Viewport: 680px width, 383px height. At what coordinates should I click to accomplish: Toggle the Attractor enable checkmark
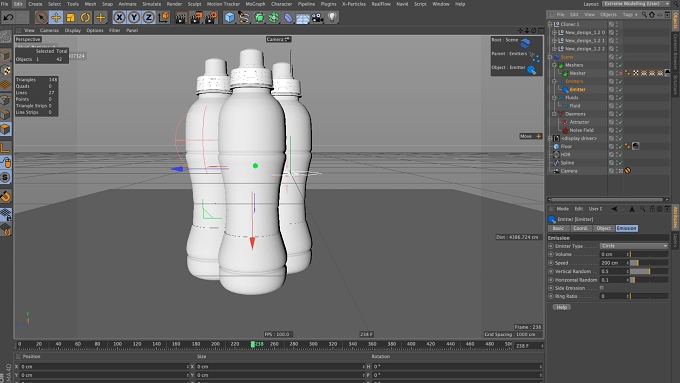(x=621, y=122)
